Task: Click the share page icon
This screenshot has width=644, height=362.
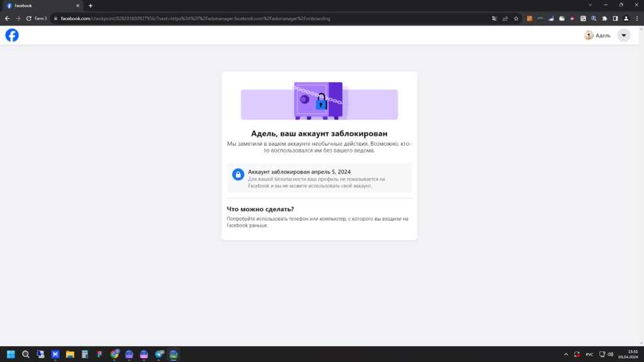Action: coord(505,18)
